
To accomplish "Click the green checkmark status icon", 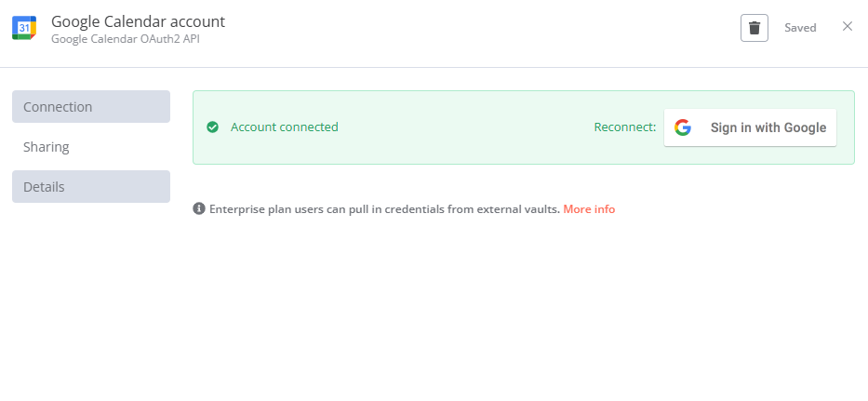I will coord(212,127).
